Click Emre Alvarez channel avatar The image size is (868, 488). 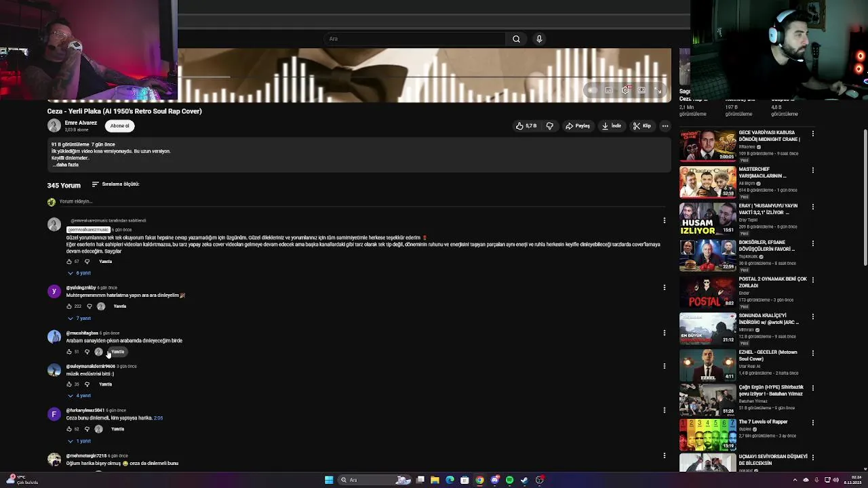[x=54, y=125]
